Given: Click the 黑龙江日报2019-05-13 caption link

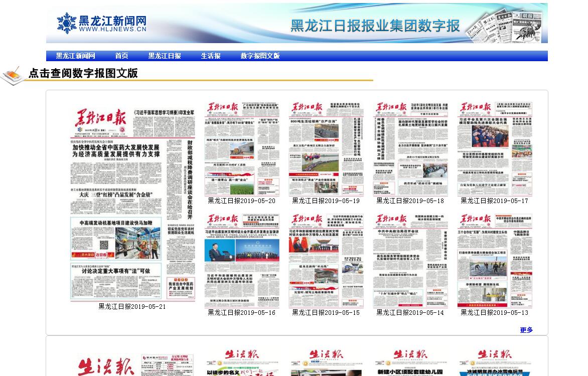Looking at the screenshot, I should pos(495,312).
